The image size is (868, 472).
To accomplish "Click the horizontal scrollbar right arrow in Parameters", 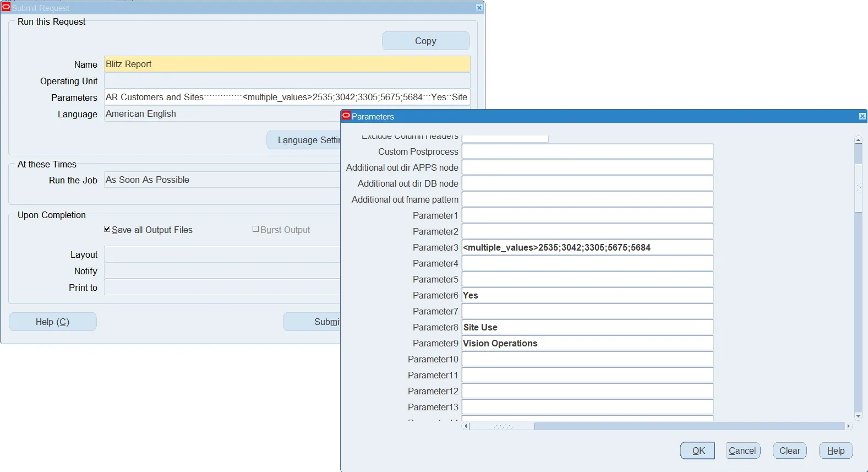I will point(848,426).
